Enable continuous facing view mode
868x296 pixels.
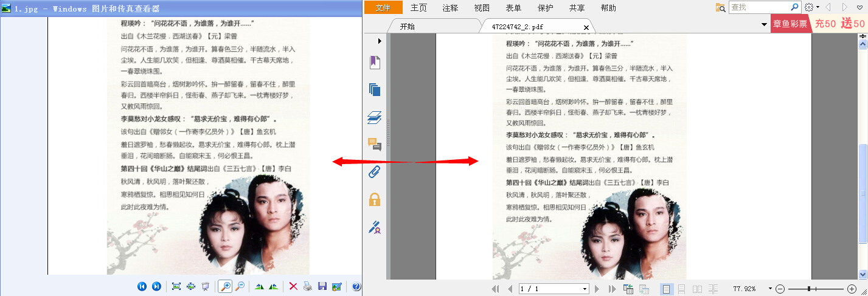[x=713, y=289]
